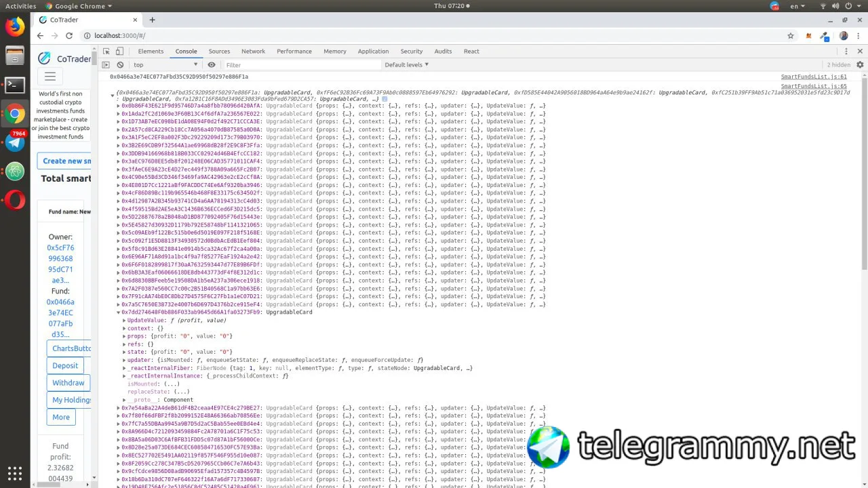
Task: Switch to the Network tab
Action: click(253, 52)
